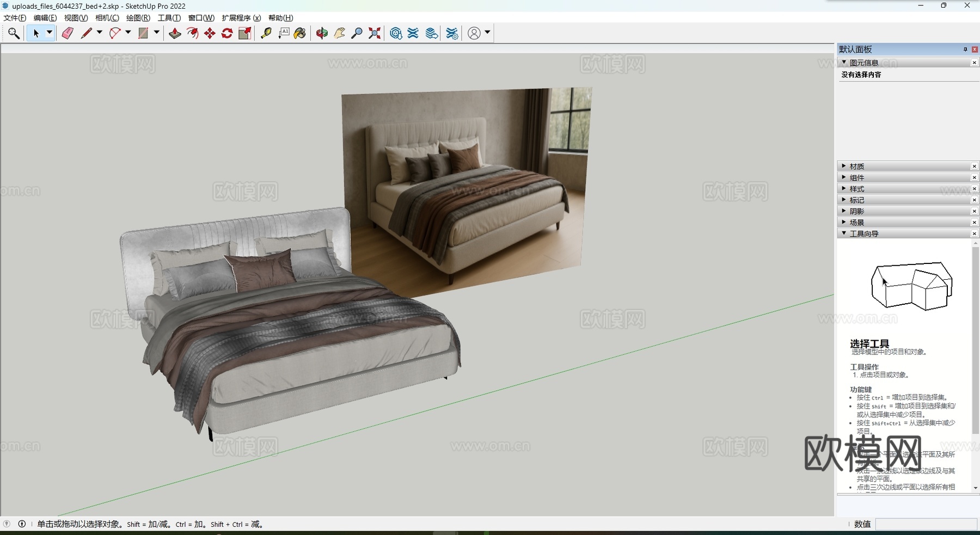Close the 阴影 panel section

coord(975,211)
